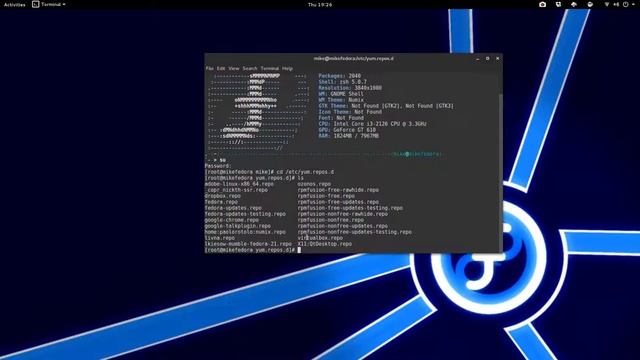Click 'google-talkplugin.repo' in the listing

238,226
